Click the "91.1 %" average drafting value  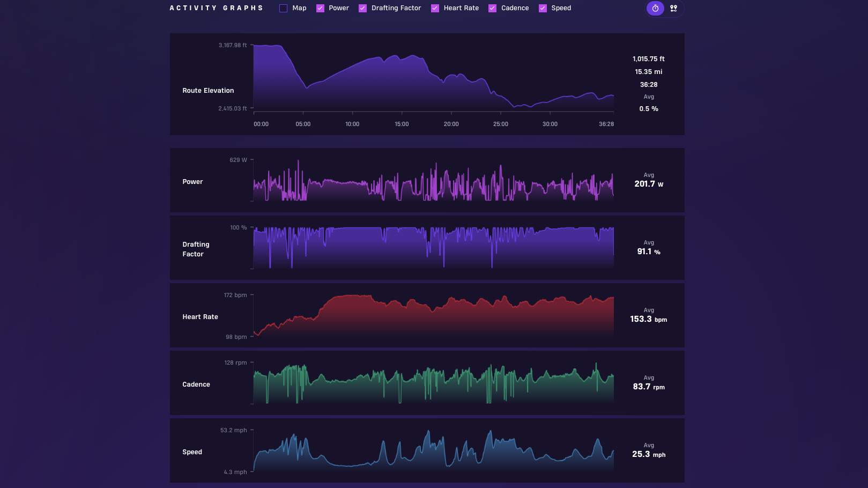click(x=649, y=252)
